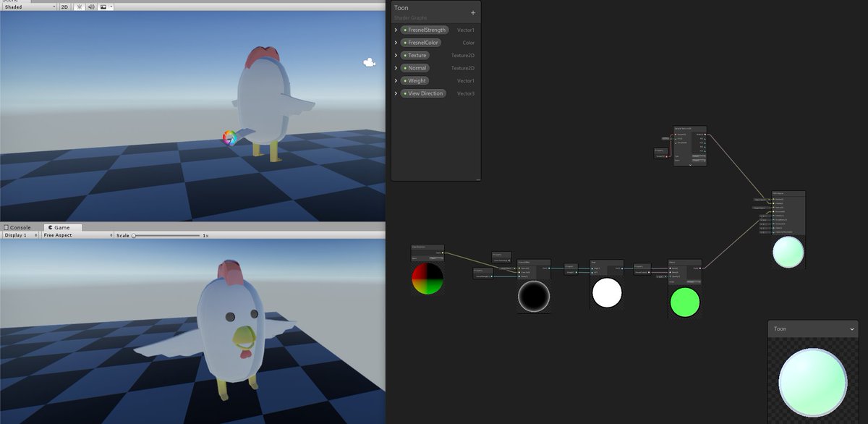Viewport: 868px width, 424px height.
Task: Select the Sample Texture 2D node
Action: pos(689,147)
